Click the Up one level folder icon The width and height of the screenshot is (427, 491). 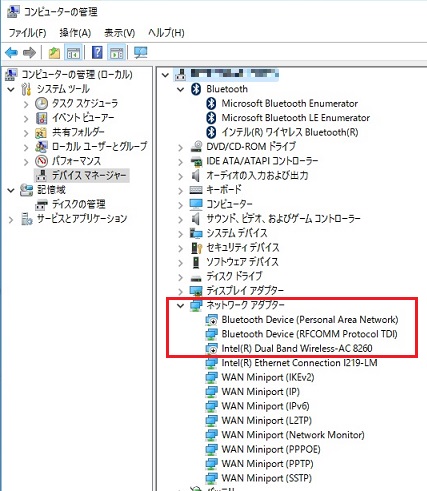click(x=54, y=53)
